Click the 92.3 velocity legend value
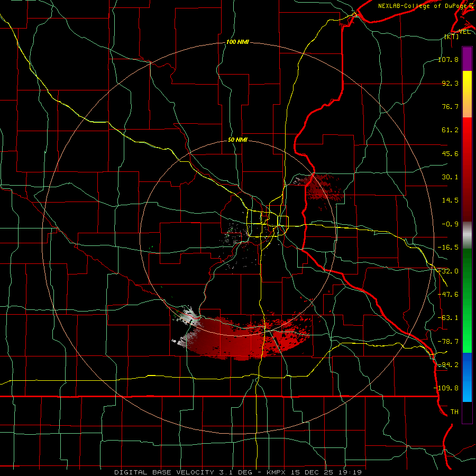476x476 pixels. pyautogui.click(x=450, y=83)
